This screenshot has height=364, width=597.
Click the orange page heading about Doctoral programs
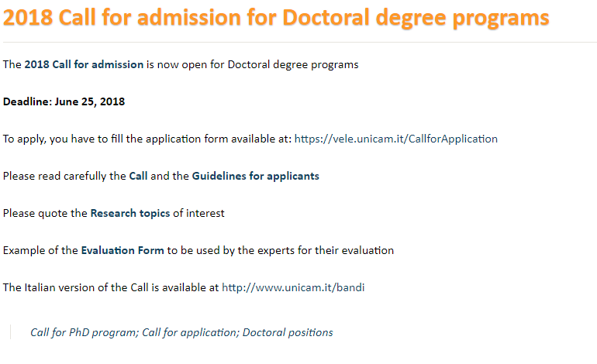pyautogui.click(x=276, y=18)
